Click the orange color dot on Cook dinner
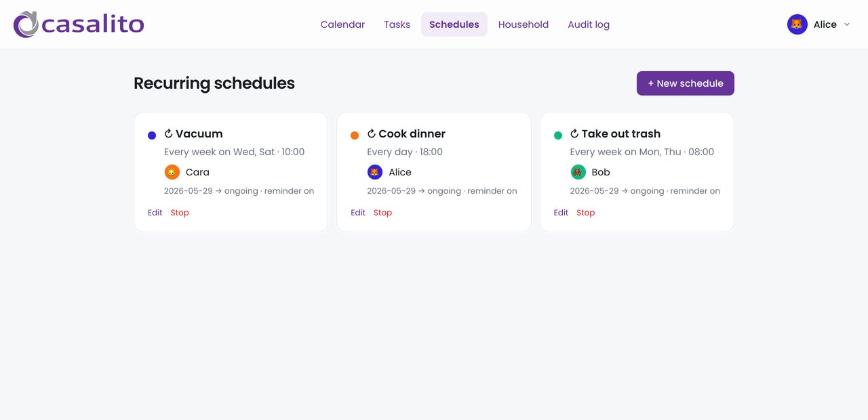868x420 pixels. click(355, 135)
